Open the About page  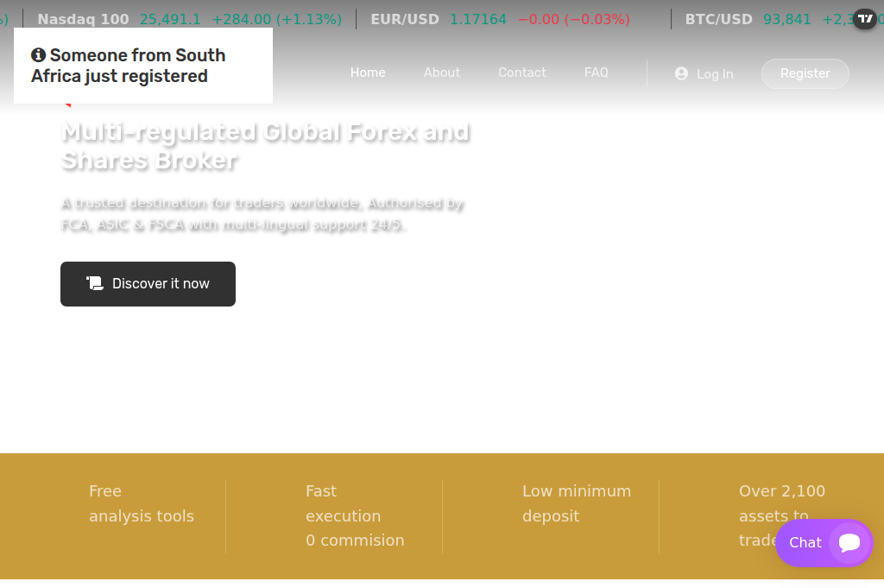pos(442,73)
